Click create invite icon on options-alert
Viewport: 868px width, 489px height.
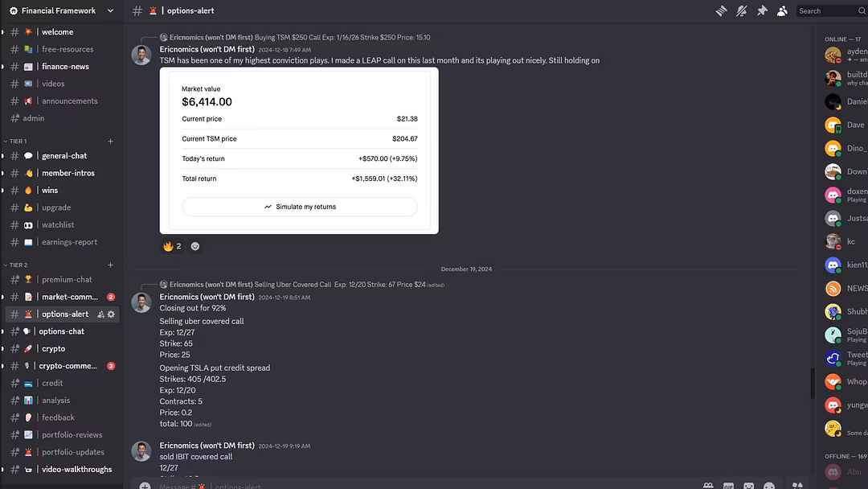(x=100, y=314)
